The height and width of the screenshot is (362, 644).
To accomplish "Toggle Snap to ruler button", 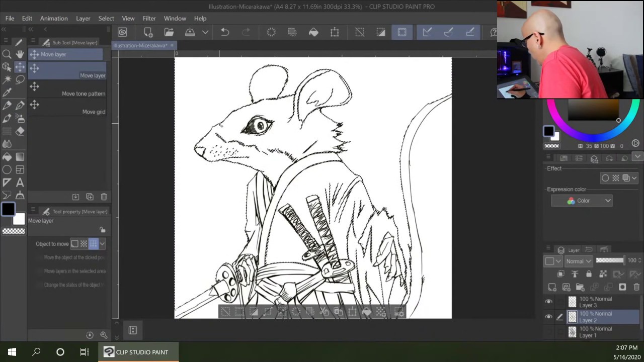I will pos(427,32).
